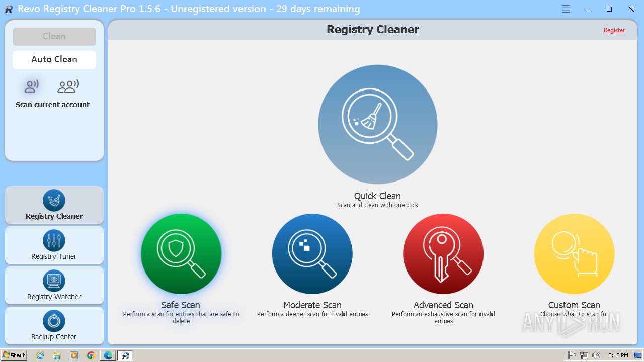Open Internet Explorer from the taskbar
This screenshot has width=644, height=362.
40,355
